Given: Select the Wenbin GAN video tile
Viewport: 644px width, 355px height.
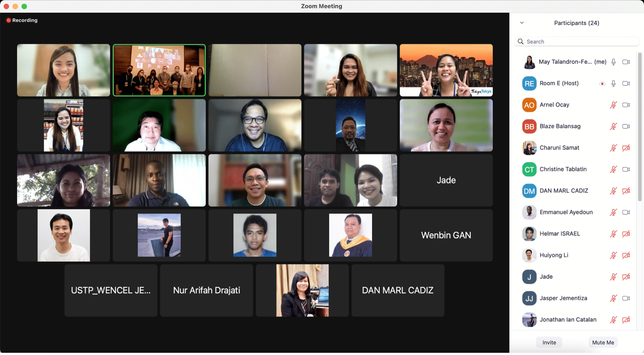Looking at the screenshot, I should pyautogui.click(x=446, y=235).
